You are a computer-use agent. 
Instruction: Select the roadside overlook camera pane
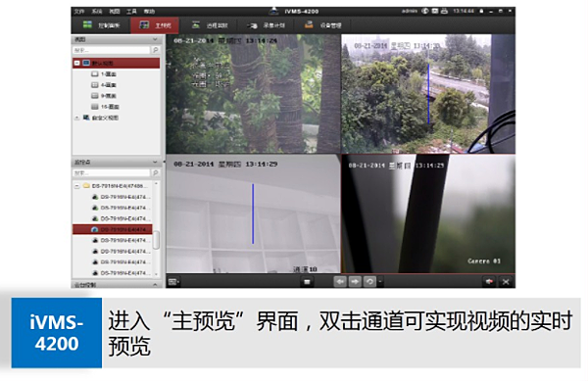pos(428,94)
